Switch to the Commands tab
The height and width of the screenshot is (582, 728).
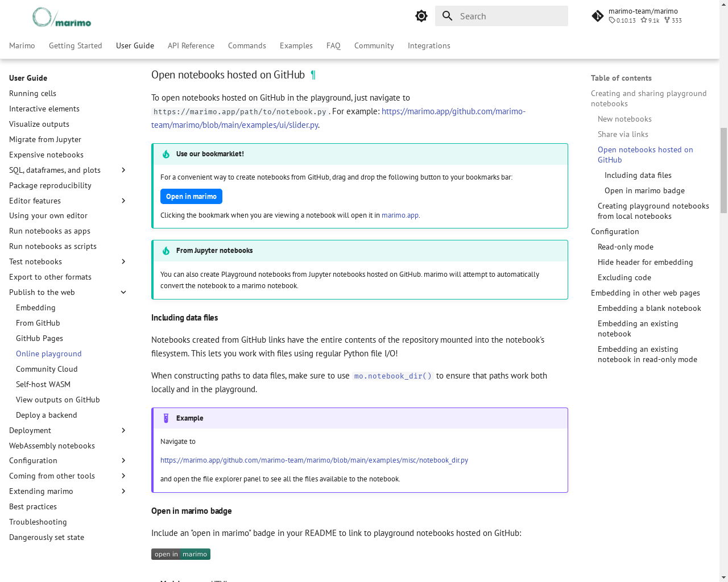click(x=247, y=45)
